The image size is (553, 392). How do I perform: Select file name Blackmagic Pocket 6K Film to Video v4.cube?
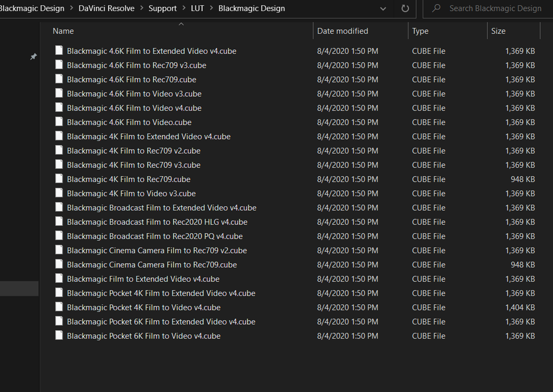[x=144, y=336]
